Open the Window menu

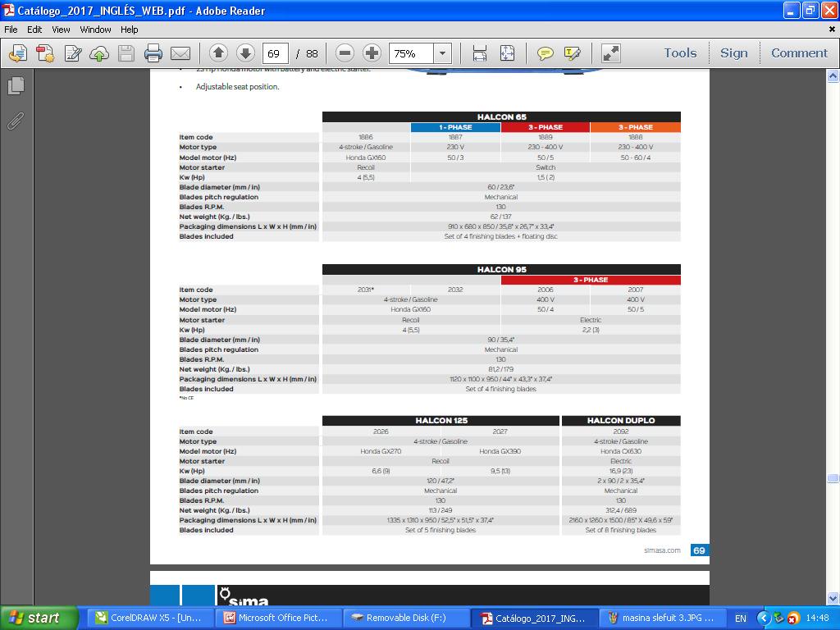coord(95,30)
